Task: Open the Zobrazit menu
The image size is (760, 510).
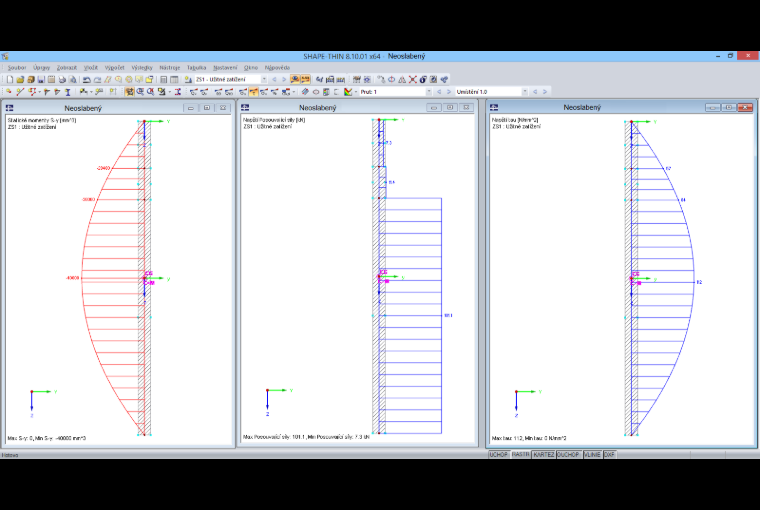Action: [x=67, y=67]
